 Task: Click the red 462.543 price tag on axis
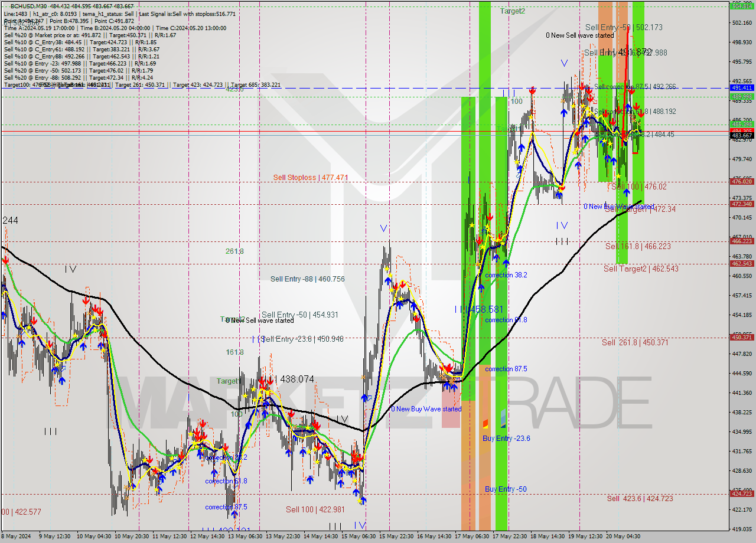742,263
